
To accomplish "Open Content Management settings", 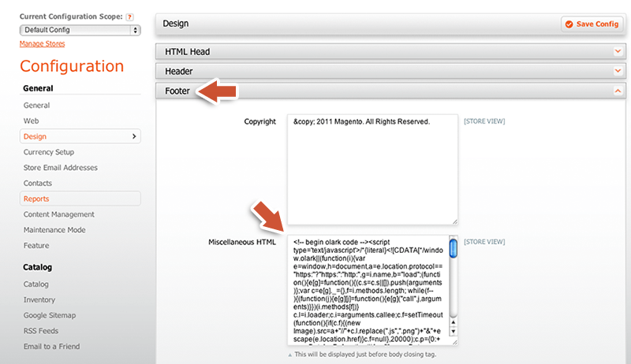I will point(59,214).
